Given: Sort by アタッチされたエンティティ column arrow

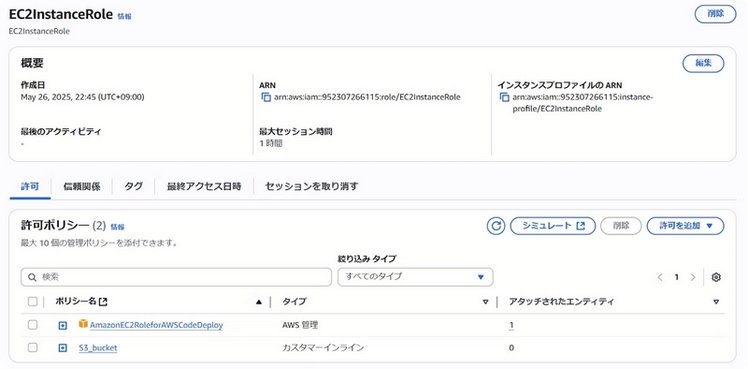Looking at the screenshot, I should click(716, 302).
